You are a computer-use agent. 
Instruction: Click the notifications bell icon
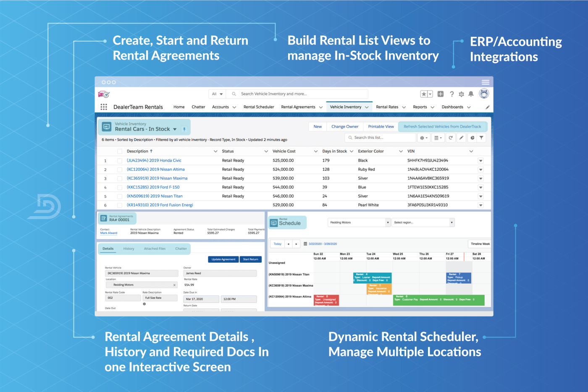(471, 94)
